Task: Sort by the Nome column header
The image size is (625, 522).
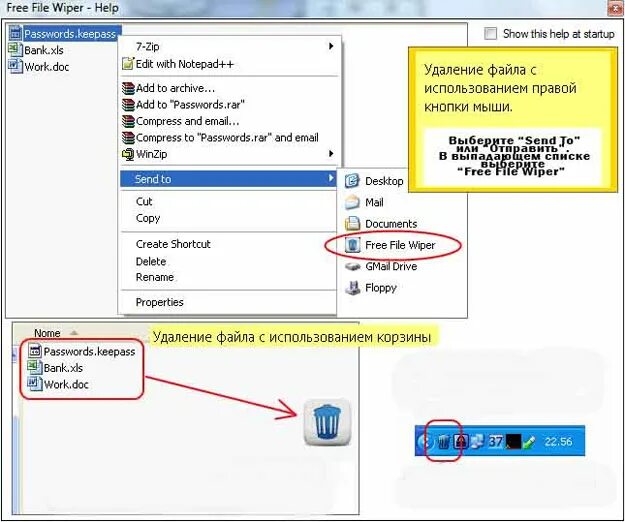Action: pyautogui.click(x=47, y=333)
